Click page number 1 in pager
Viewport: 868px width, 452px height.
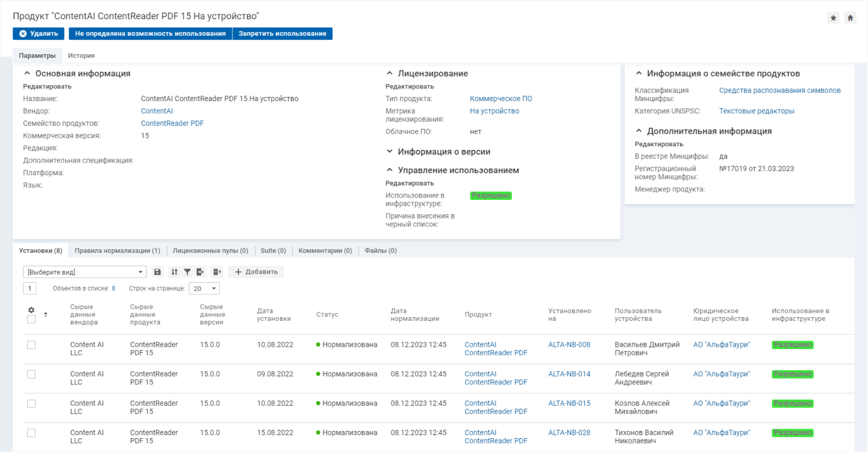pyautogui.click(x=30, y=288)
